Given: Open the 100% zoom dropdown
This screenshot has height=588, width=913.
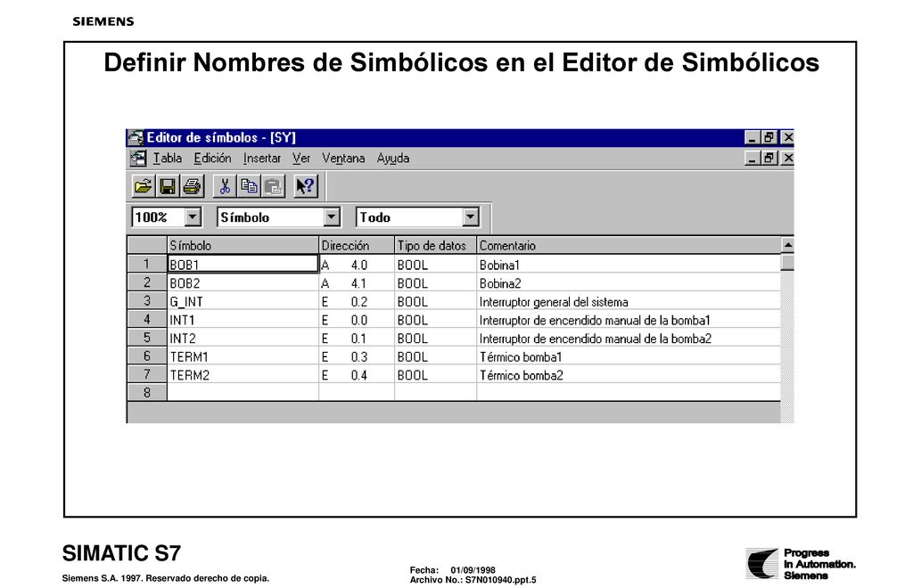Looking at the screenshot, I should click(x=193, y=217).
